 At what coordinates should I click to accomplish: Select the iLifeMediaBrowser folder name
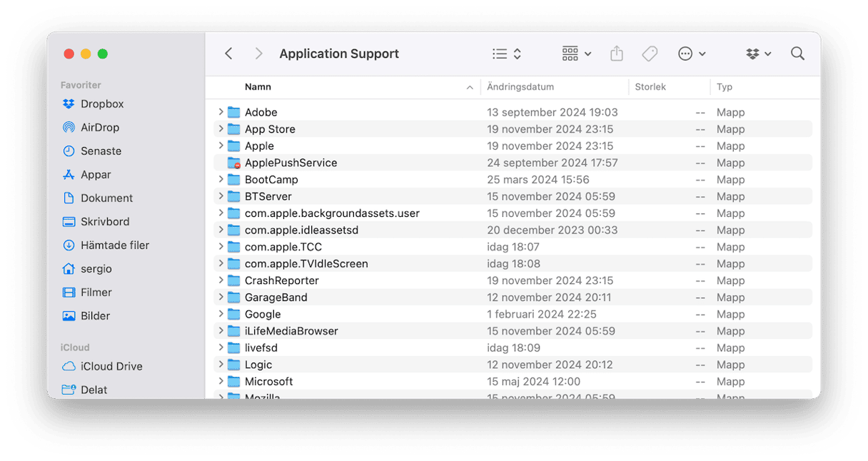[x=291, y=331]
